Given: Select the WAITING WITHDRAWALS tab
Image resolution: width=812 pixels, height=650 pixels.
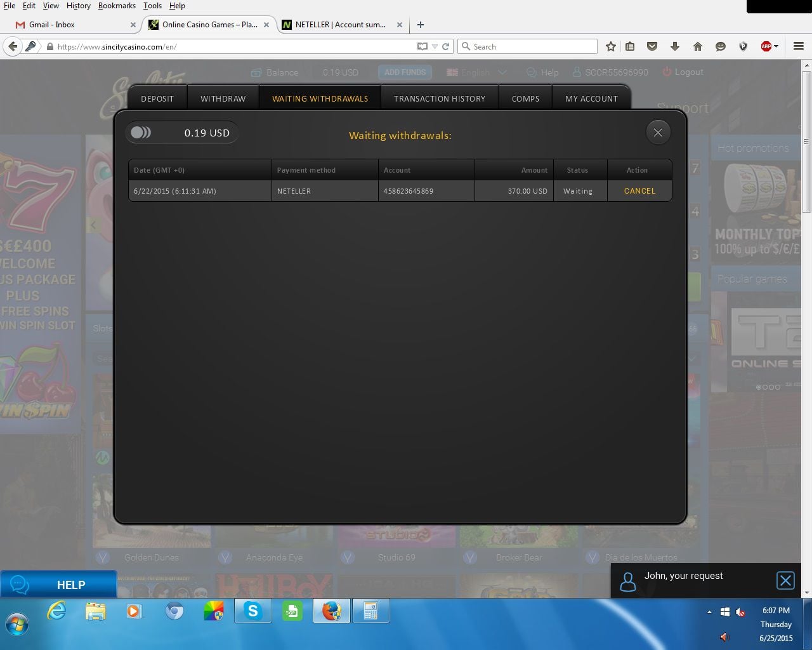Looking at the screenshot, I should (x=320, y=98).
